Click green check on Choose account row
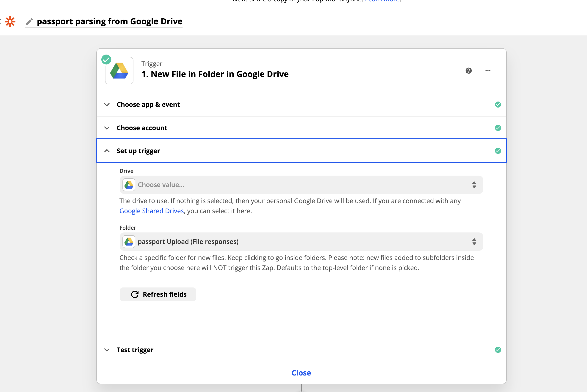The image size is (587, 392). [x=498, y=128]
